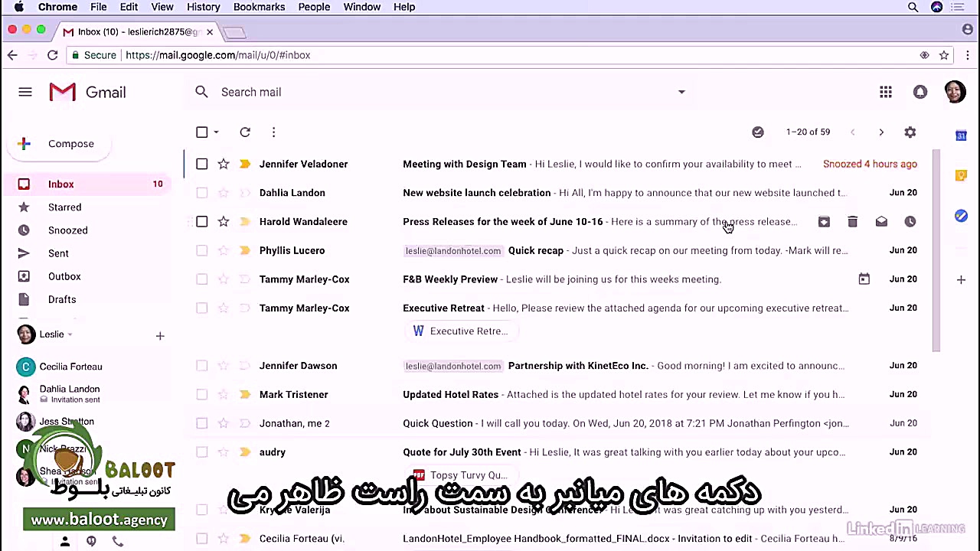Mark the Press Releases email as read

881,221
